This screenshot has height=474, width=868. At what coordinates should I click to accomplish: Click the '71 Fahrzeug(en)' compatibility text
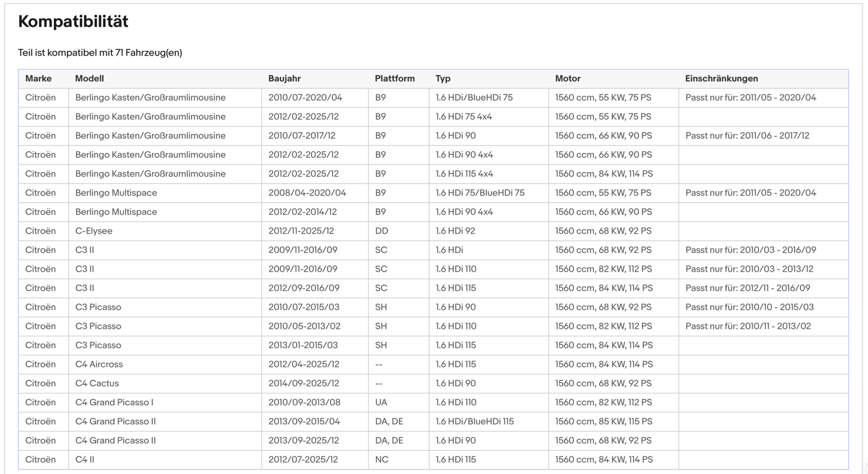pos(148,53)
